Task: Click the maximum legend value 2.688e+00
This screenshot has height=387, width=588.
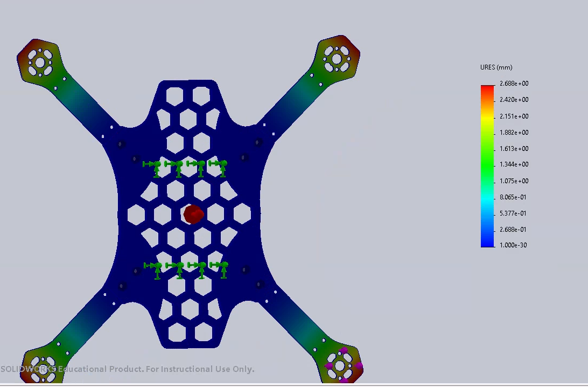Action: point(514,84)
